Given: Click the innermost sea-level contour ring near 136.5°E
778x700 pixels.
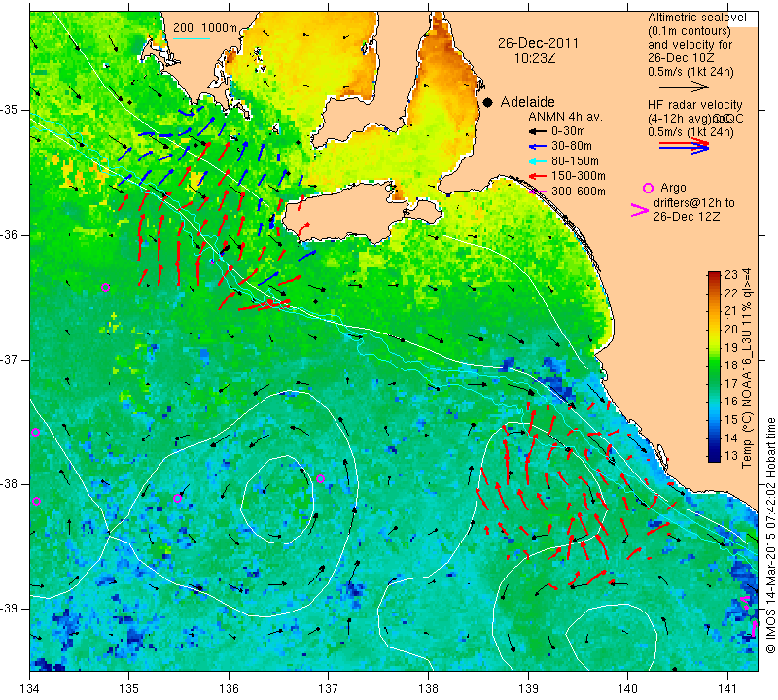Looking at the screenshot, I should pos(278,500).
